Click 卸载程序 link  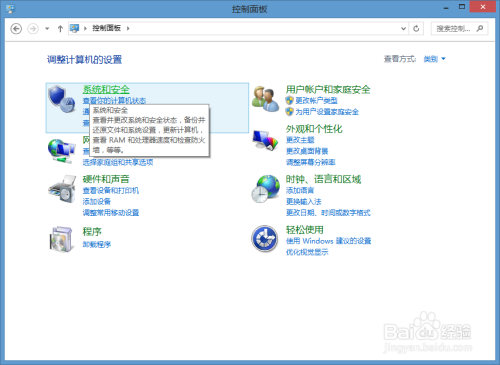[97, 244]
